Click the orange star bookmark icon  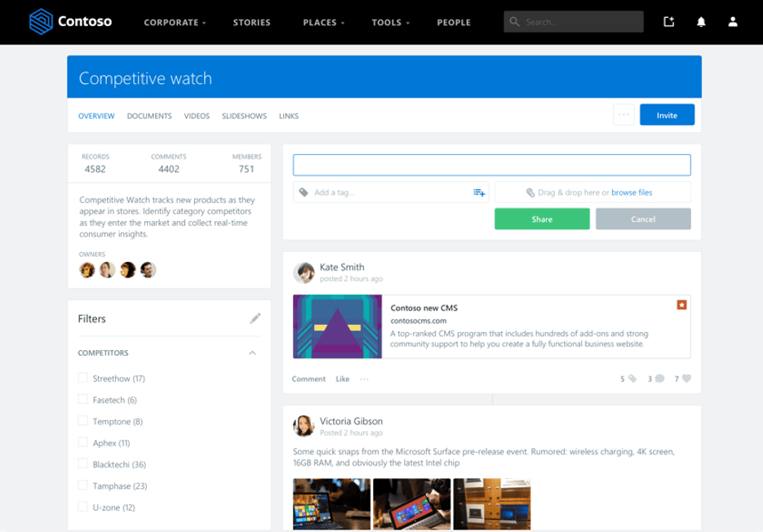tap(681, 304)
